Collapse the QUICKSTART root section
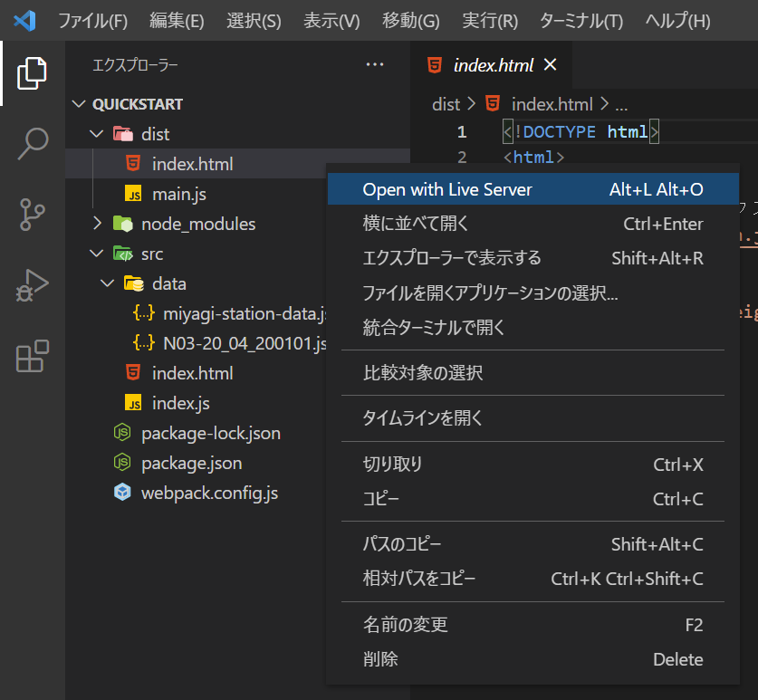Screen dimensions: 758x700 [79, 103]
